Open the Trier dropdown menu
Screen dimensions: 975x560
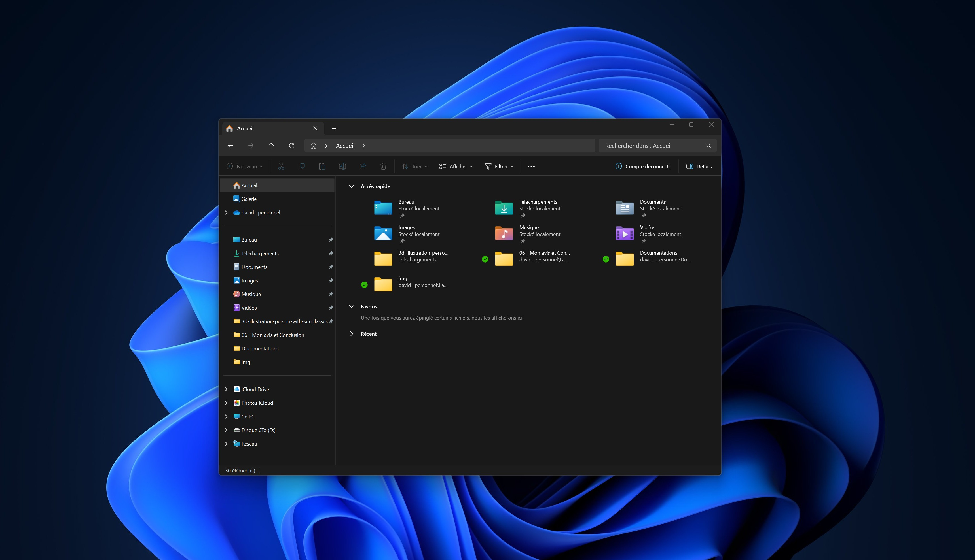[x=414, y=166]
